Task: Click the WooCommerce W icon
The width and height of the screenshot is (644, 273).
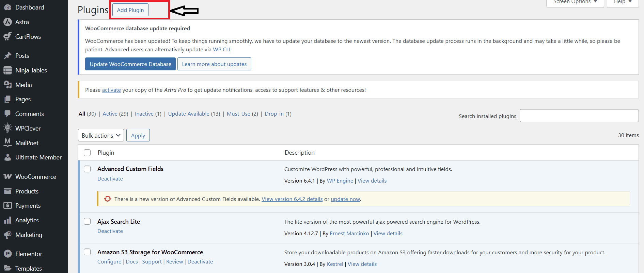Action: 7,176
